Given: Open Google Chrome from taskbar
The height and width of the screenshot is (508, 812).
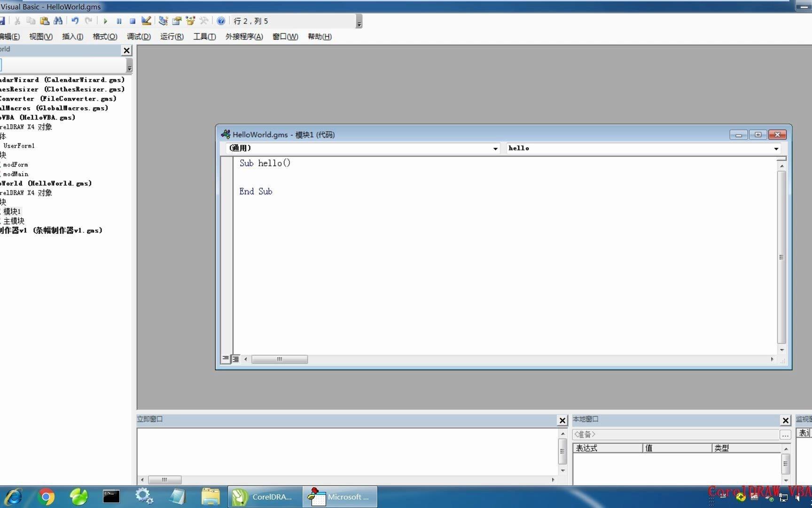Looking at the screenshot, I should [x=46, y=497].
